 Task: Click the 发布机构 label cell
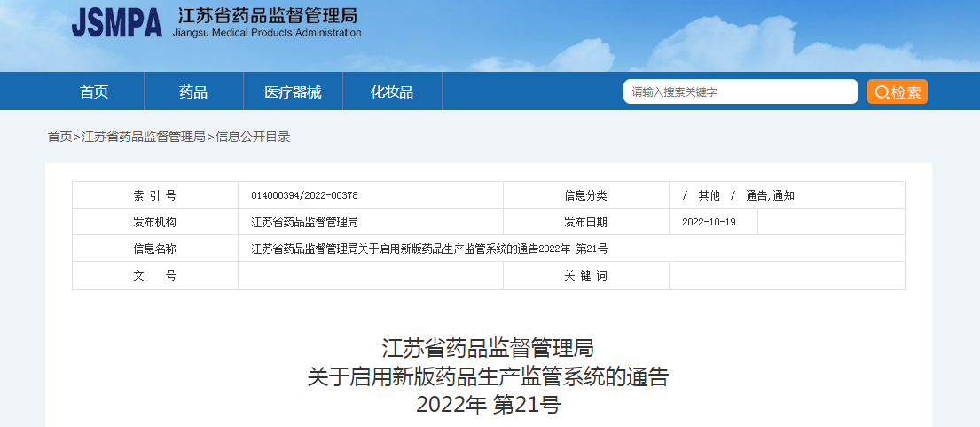[x=155, y=222]
